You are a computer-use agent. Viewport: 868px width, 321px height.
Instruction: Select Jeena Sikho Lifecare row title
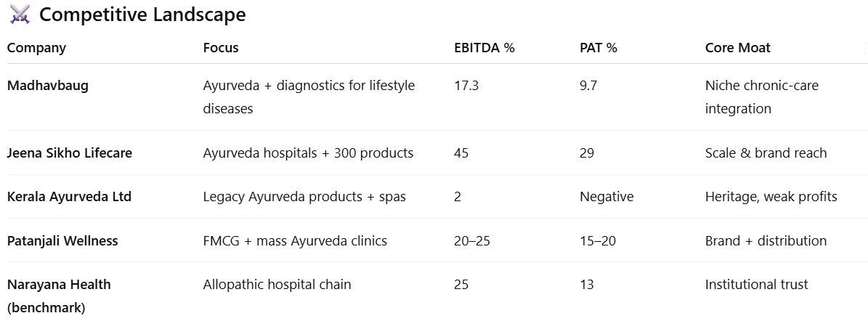pos(70,153)
